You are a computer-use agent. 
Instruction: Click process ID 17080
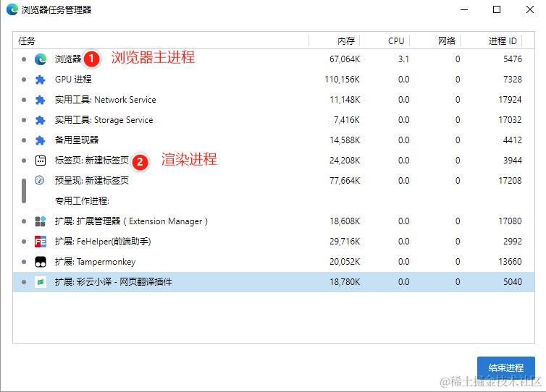[x=510, y=221]
